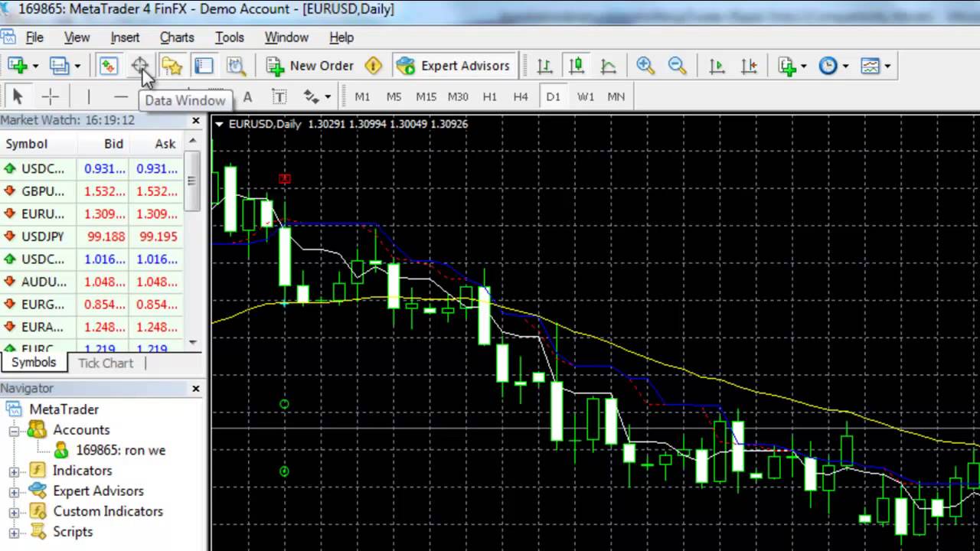
Task: Show the Terminal panel icon
Action: coord(204,66)
